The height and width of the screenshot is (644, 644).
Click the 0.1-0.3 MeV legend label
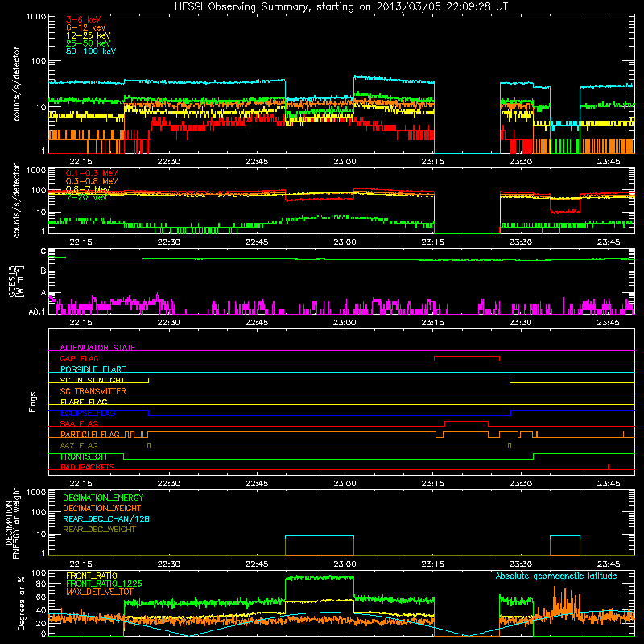[x=92, y=173]
